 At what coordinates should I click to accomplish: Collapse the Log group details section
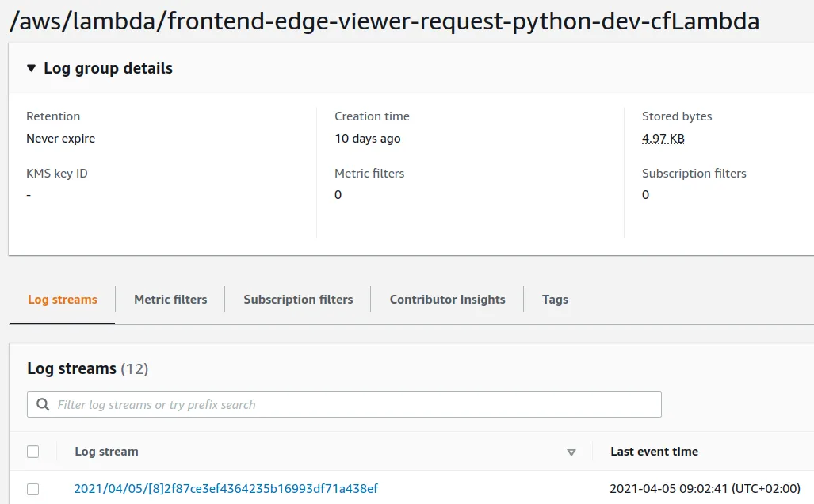click(31, 69)
